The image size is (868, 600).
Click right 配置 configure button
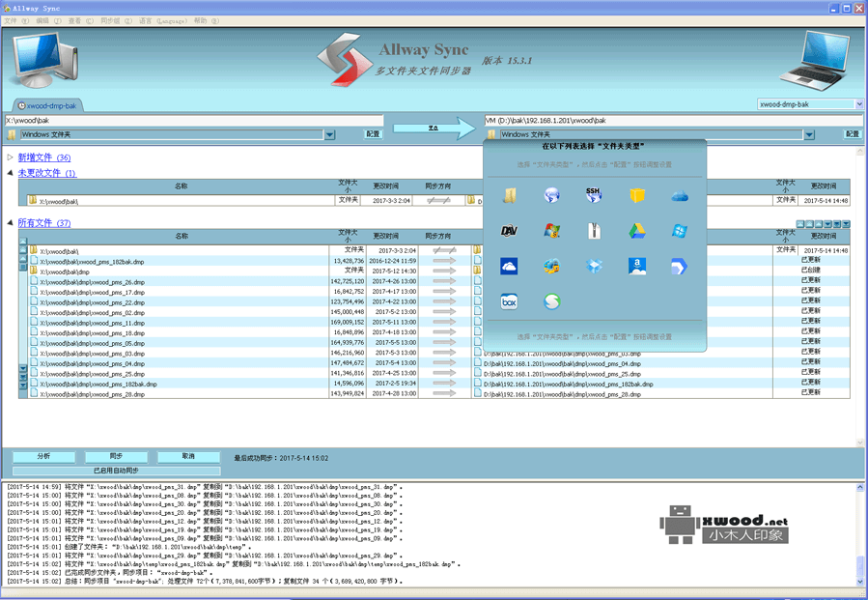[853, 134]
